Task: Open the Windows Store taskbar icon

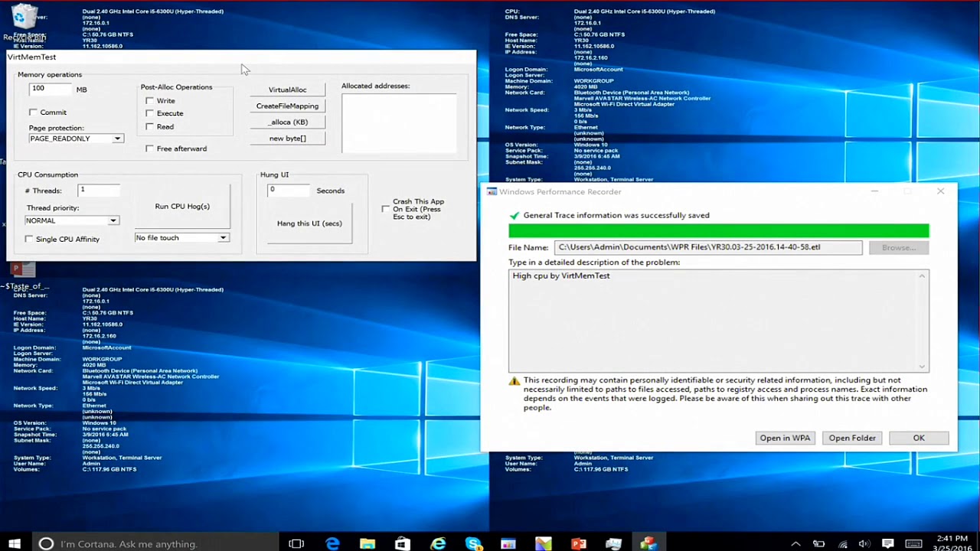Action: click(x=403, y=544)
